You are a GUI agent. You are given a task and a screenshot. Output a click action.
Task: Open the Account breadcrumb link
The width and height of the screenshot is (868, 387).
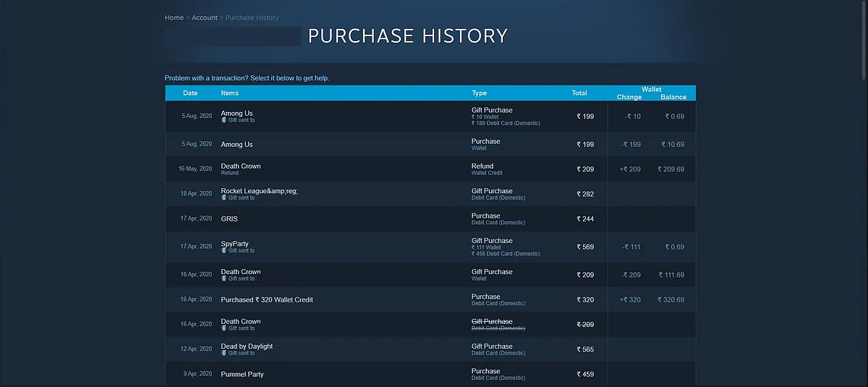pyautogui.click(x=205, y=17)
